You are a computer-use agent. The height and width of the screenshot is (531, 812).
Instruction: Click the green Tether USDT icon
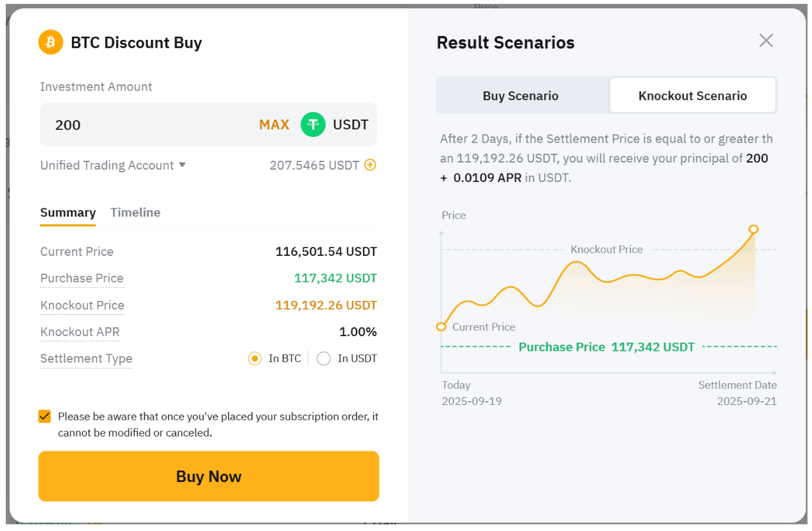[313, 125]
